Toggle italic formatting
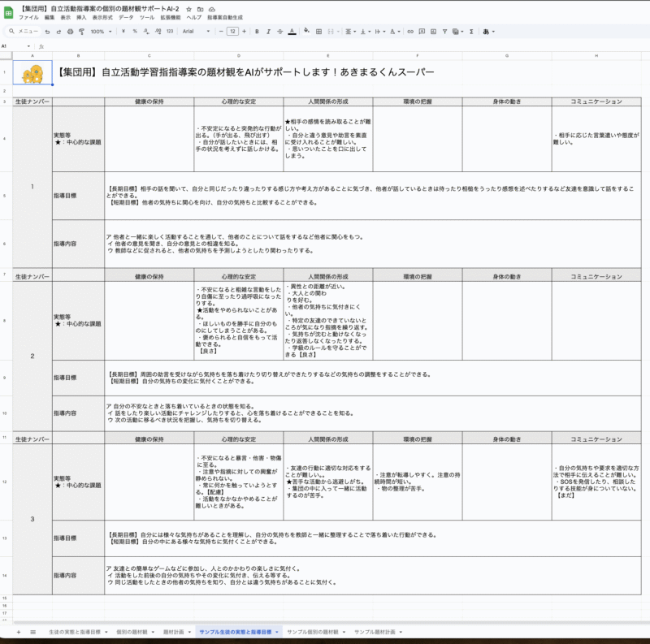Viewport: 650px width, 644px height. pos(268,32)
